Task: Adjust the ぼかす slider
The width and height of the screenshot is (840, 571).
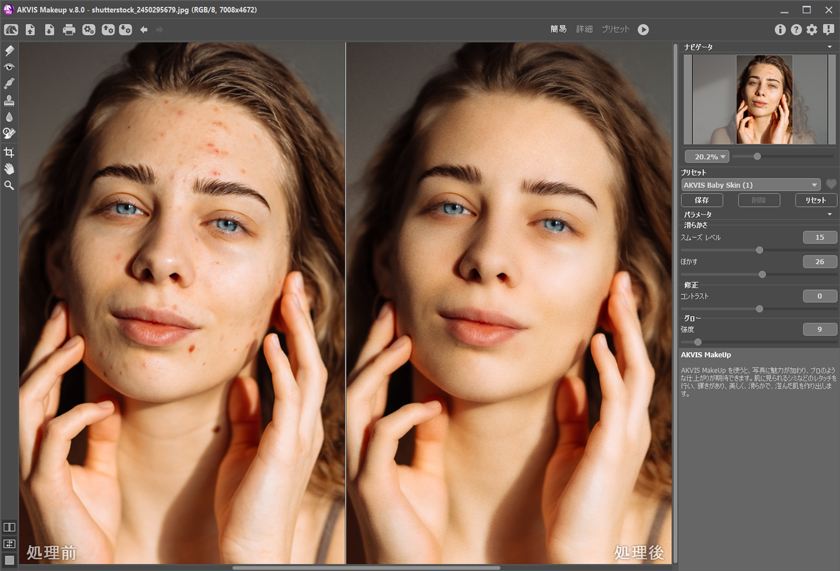Action: click(x=762, y=274)
